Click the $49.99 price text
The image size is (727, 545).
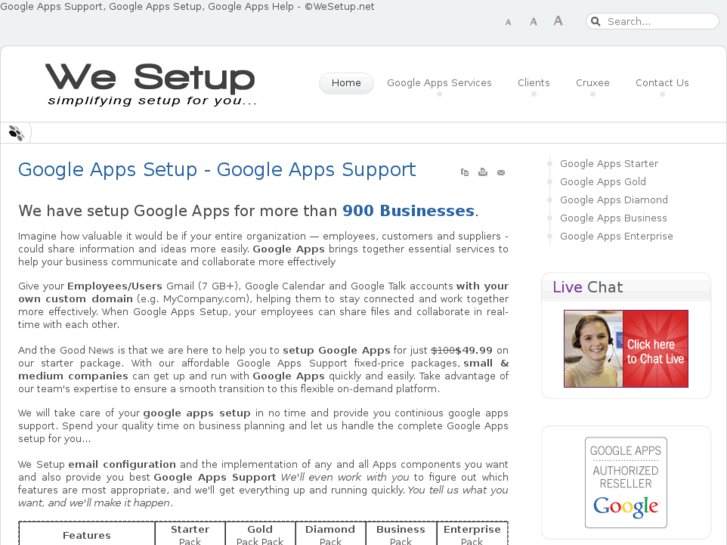[473, 350]
